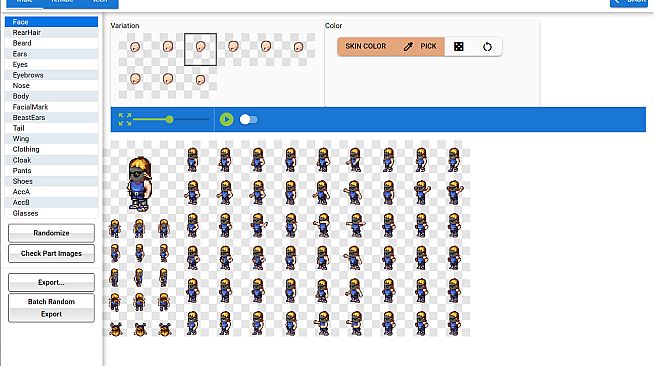This screenshot has height=366, width=654.
Task: Pick Eyebrows from the parts list
Action: pyautogui.click(x=51, y=75)
